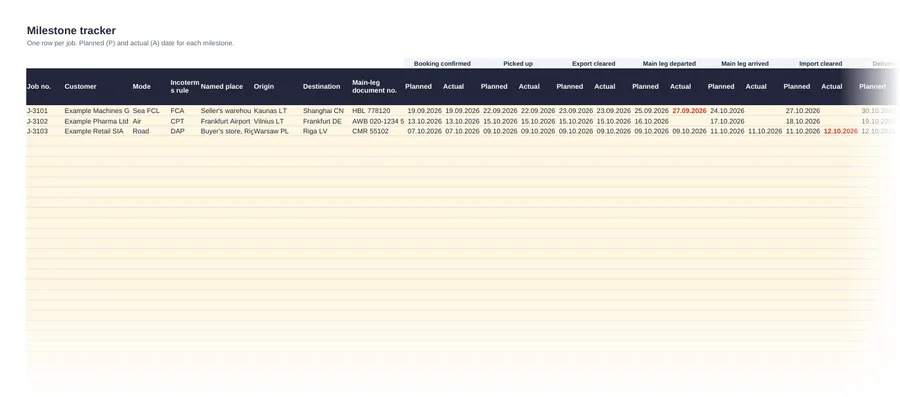Click origin cell Warsaw PL
Screen dimensions: 900x397
271,131
